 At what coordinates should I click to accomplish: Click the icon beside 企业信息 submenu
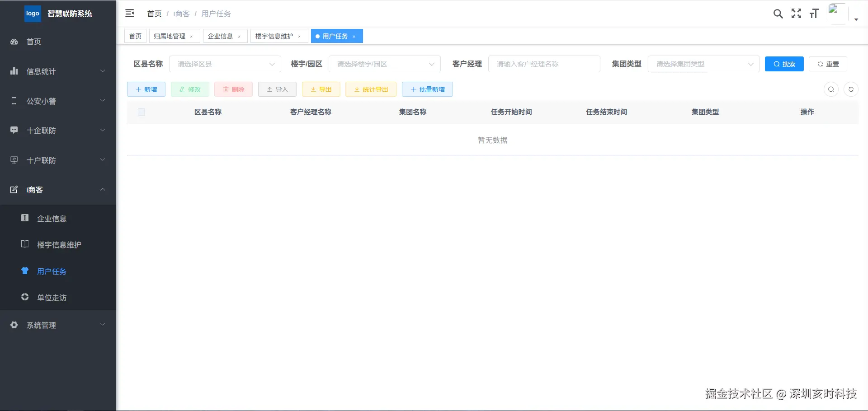coord(25,218)
